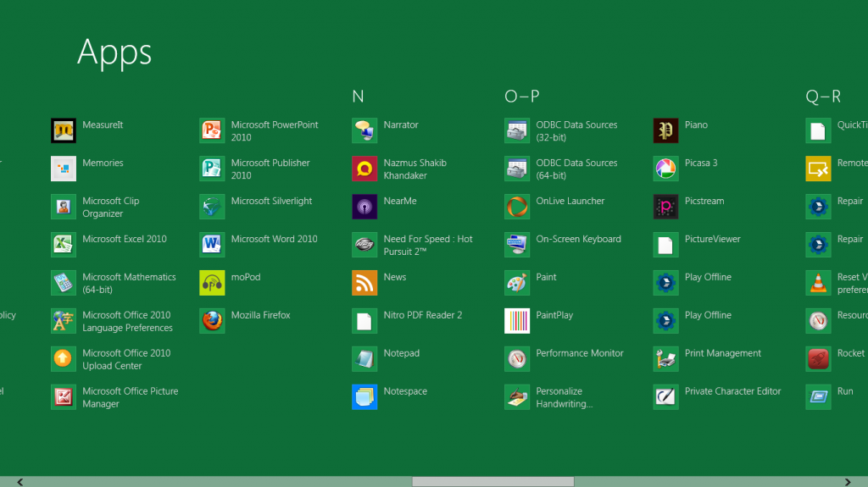Launch Need For Speed Hot Pursuit icon
The width and height of the screenshot is (868, 487).
[x=364, y=245]
